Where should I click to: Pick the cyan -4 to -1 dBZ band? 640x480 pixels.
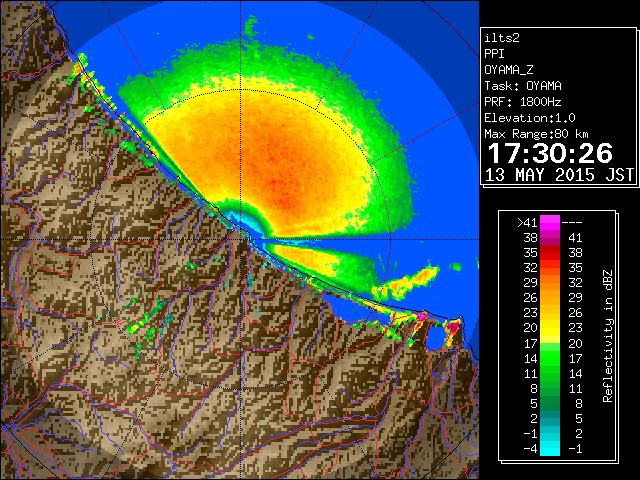(550, 449)
